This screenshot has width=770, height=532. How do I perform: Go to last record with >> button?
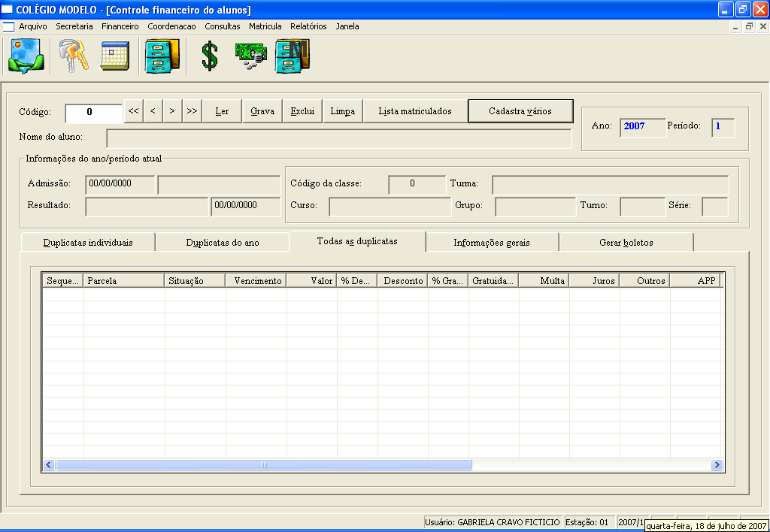click(192, 111)
